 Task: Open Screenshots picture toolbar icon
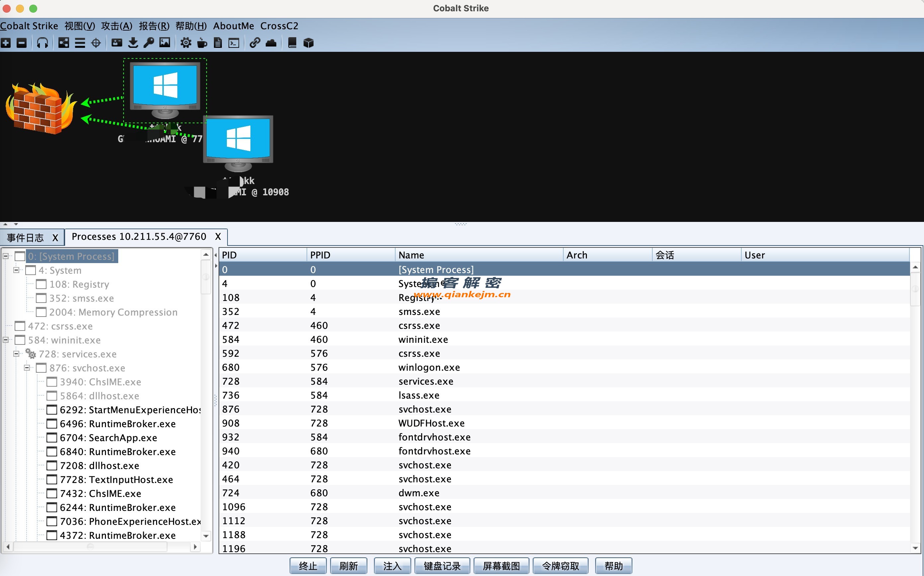164,43
